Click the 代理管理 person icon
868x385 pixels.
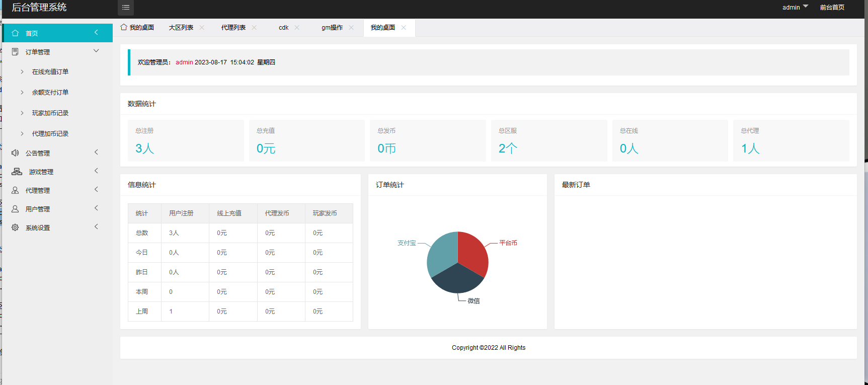pos(15,190)
